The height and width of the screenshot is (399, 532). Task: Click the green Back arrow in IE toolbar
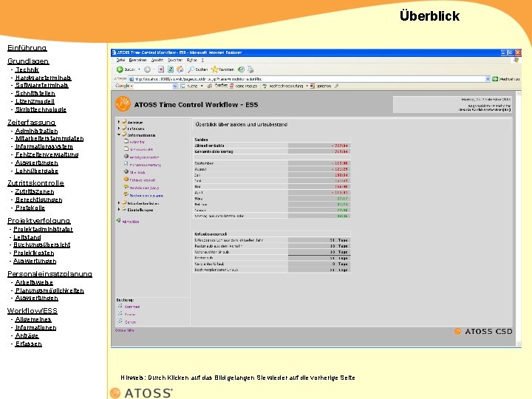tap(120, 69)
